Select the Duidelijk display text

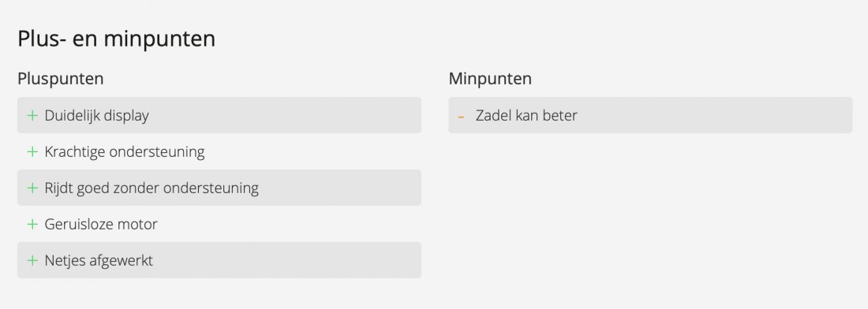point(97,116)
